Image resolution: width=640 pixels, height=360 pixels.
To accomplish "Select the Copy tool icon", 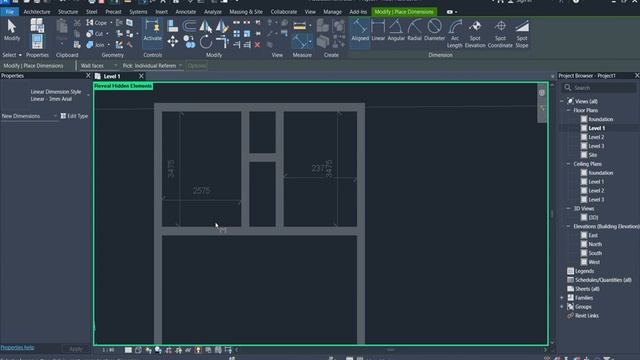I will click(x=189, y=41).
